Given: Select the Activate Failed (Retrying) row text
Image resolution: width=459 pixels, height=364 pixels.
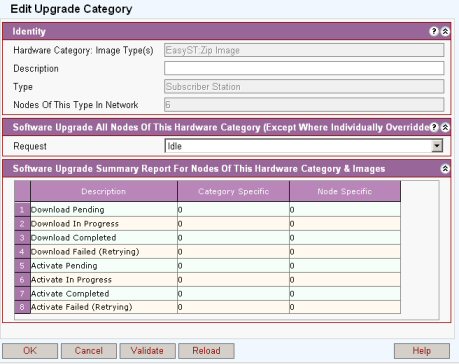Looking at the screenshot, I should pos(82,307).
